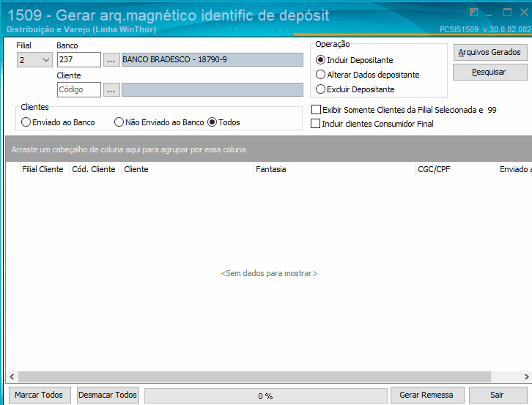Click the BANCO BRADESCO - 18790-9 description field
The height and width of the screenshot is (405, 532).
213,60
